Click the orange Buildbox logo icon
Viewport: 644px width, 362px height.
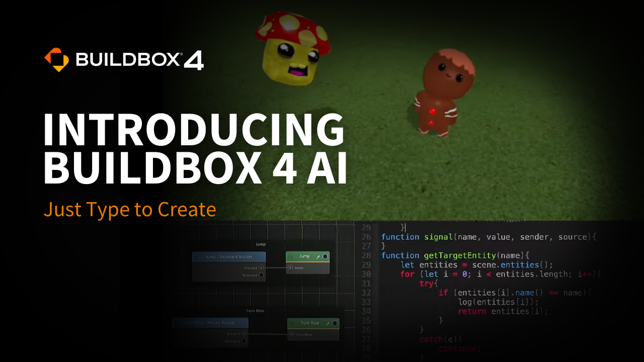click(x=56, y=60)
